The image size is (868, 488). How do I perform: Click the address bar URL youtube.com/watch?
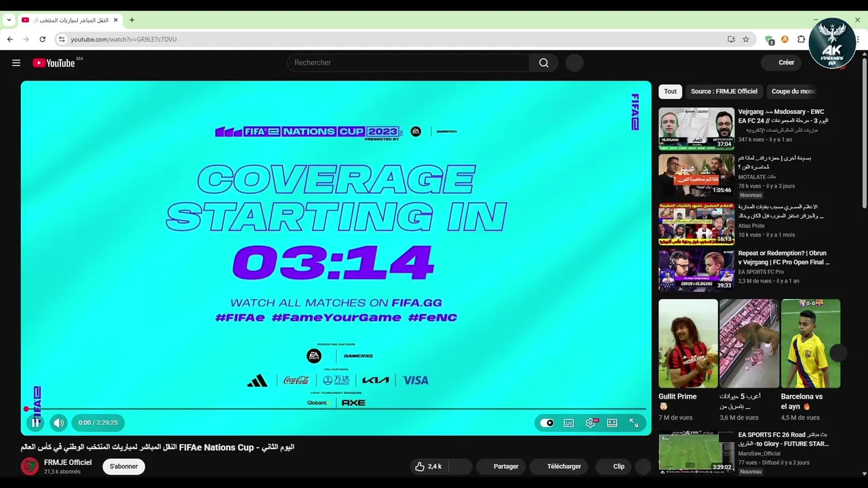tap(123, 39)
